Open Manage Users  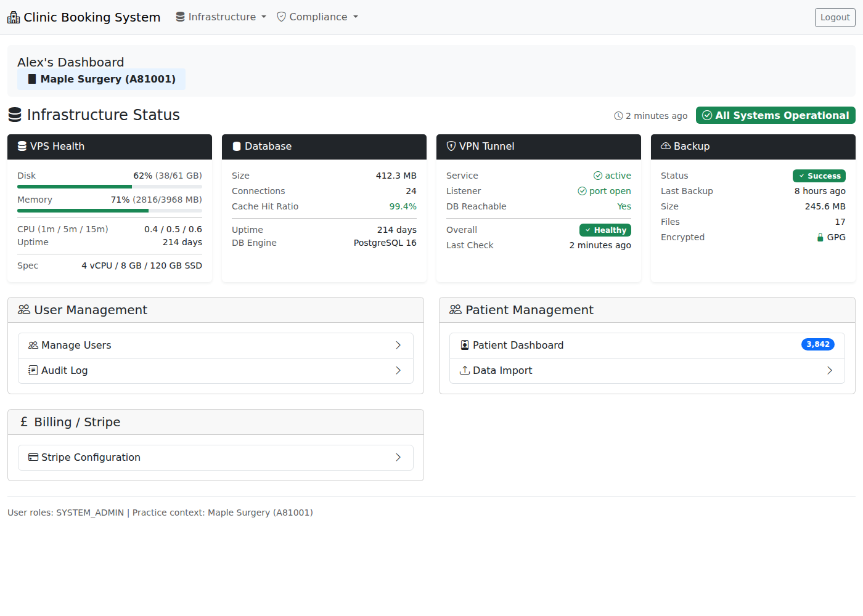click(216, 346)
